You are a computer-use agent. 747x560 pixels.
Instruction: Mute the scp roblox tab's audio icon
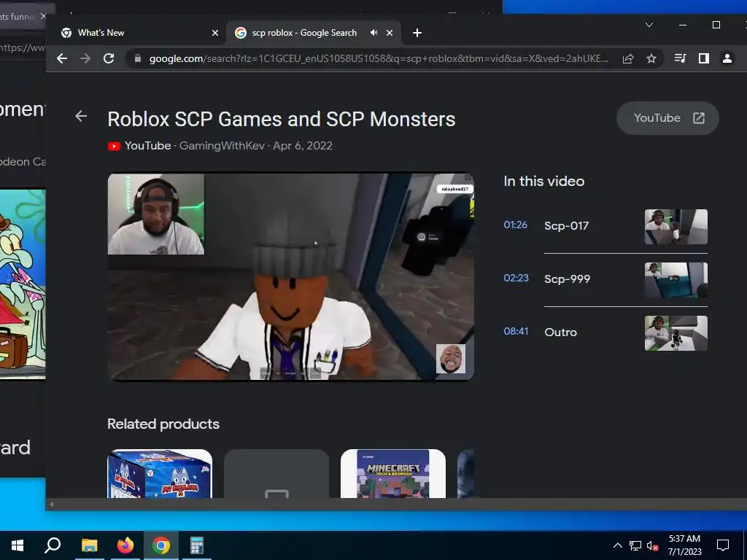tap(374, 32)
